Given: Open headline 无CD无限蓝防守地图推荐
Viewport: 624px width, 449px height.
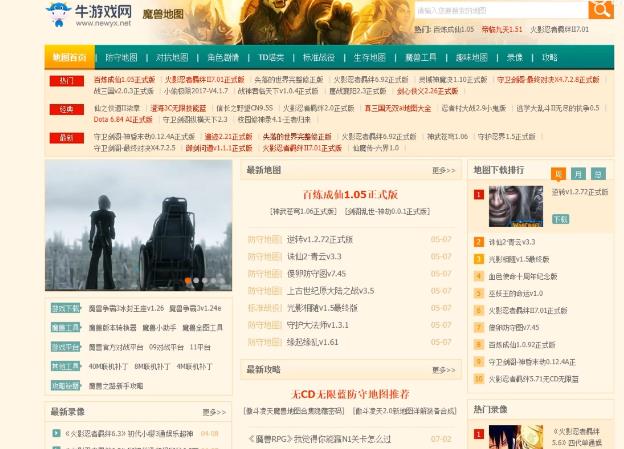Looking at the screenshot, I should (350, 394).
